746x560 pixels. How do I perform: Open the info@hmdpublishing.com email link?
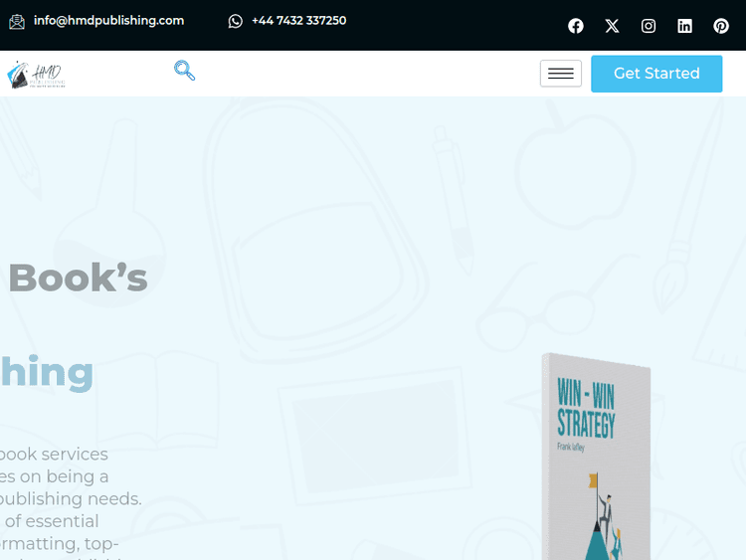point(108,21)
